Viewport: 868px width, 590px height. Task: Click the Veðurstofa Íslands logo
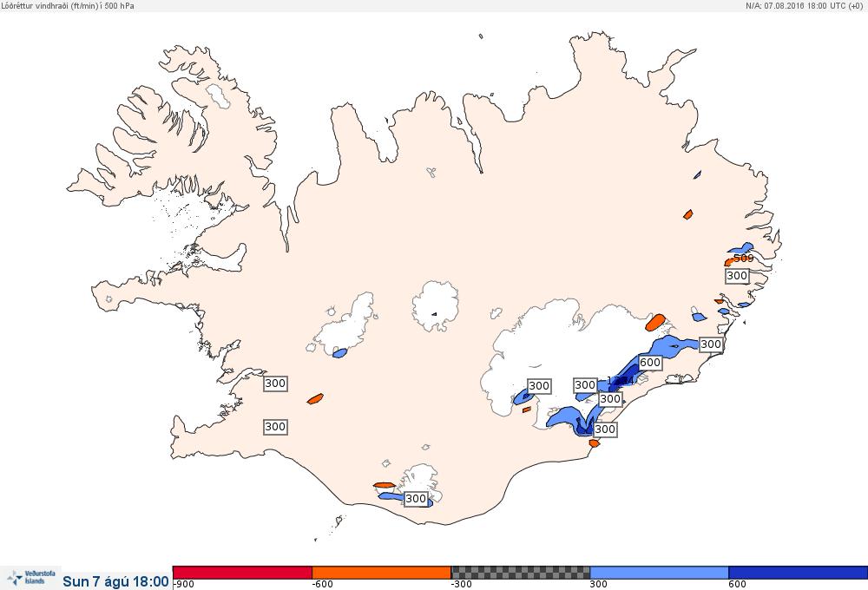tap(31, 578)
